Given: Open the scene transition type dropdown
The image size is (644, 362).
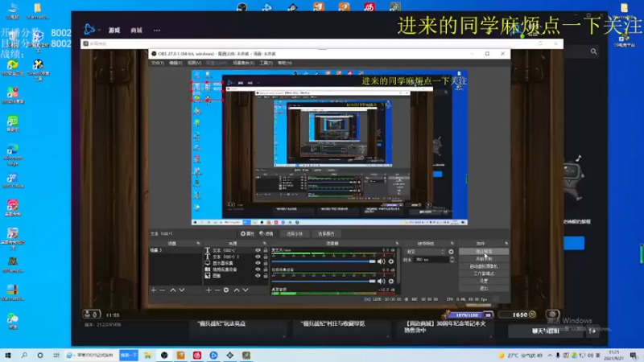Looking at the screenshot, I should tap(426, 252).
